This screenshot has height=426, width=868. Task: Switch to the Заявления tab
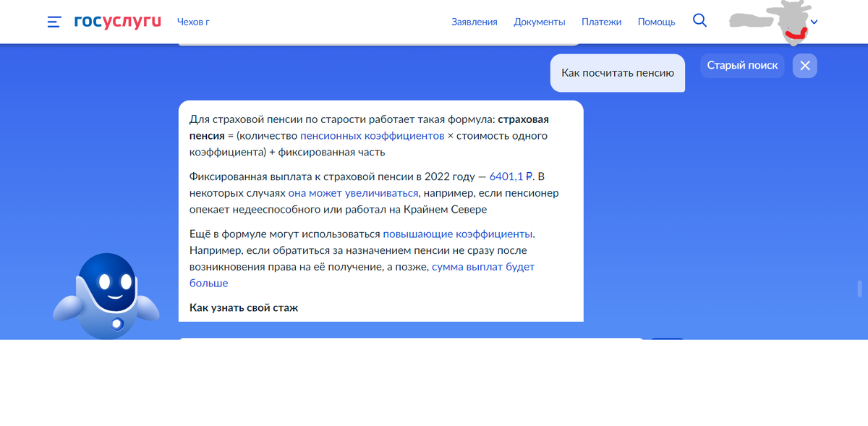tap(475, 22)
